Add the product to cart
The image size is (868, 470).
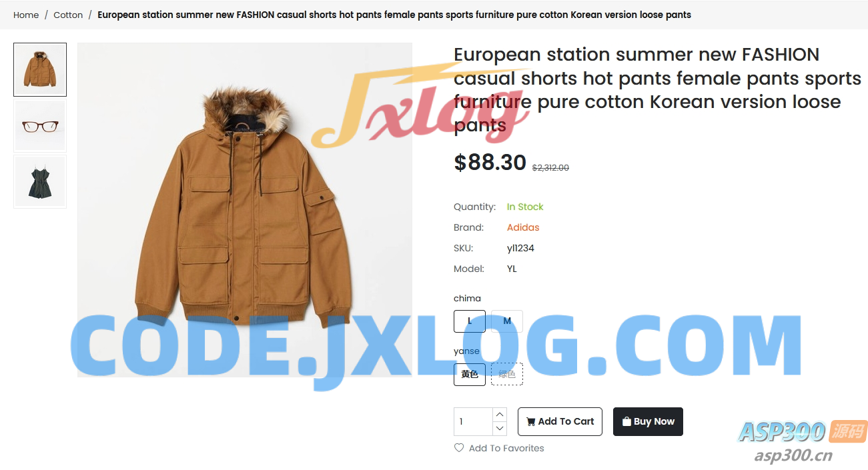point(560,421)
